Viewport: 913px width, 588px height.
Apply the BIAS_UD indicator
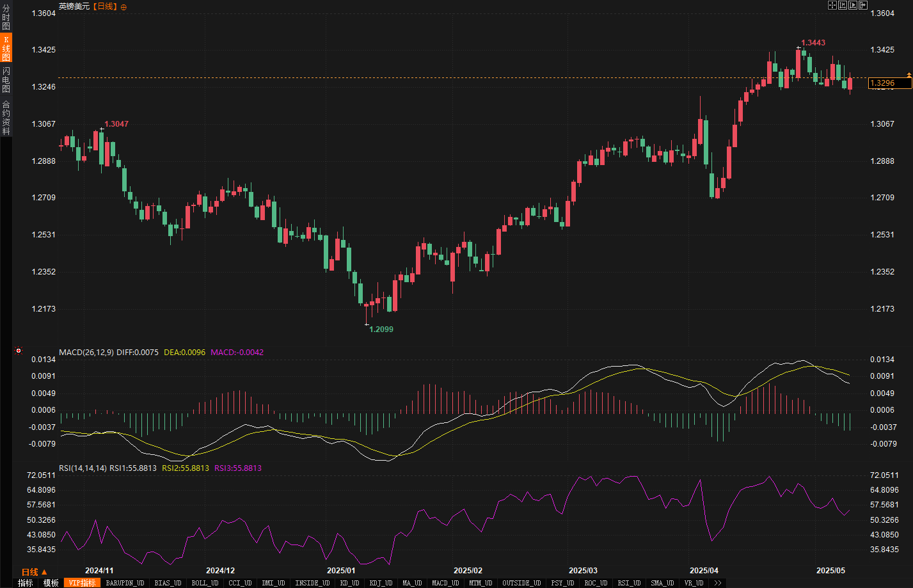click(x=168, y=583)
